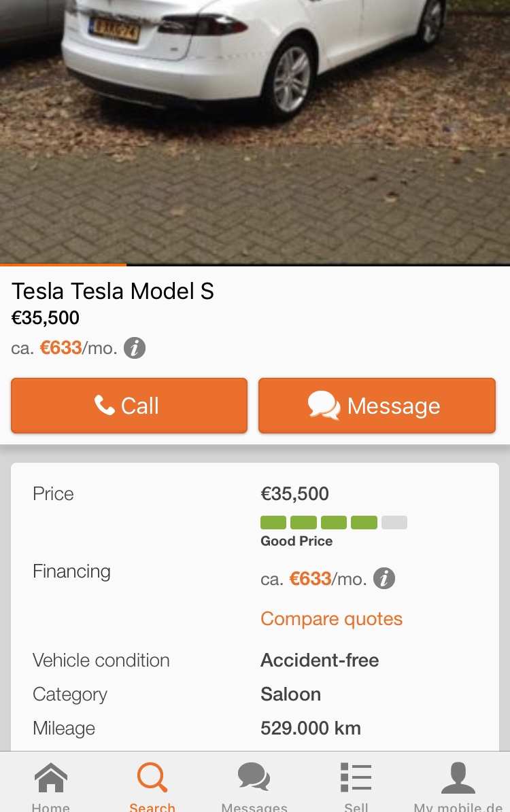Open the Home tab icon

click(x=51, y=779)
